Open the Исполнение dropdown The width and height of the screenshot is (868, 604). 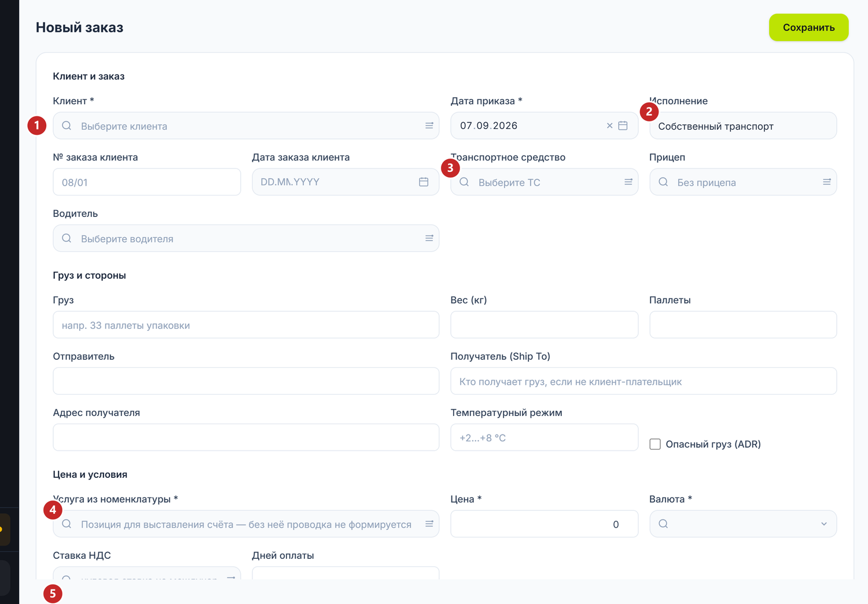coord(743,126)
